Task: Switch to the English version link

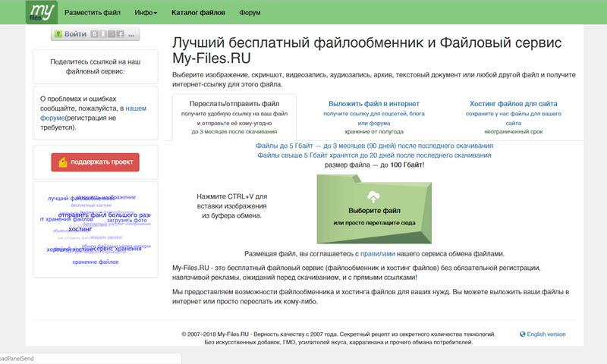Action: click(x=546, y=334)
